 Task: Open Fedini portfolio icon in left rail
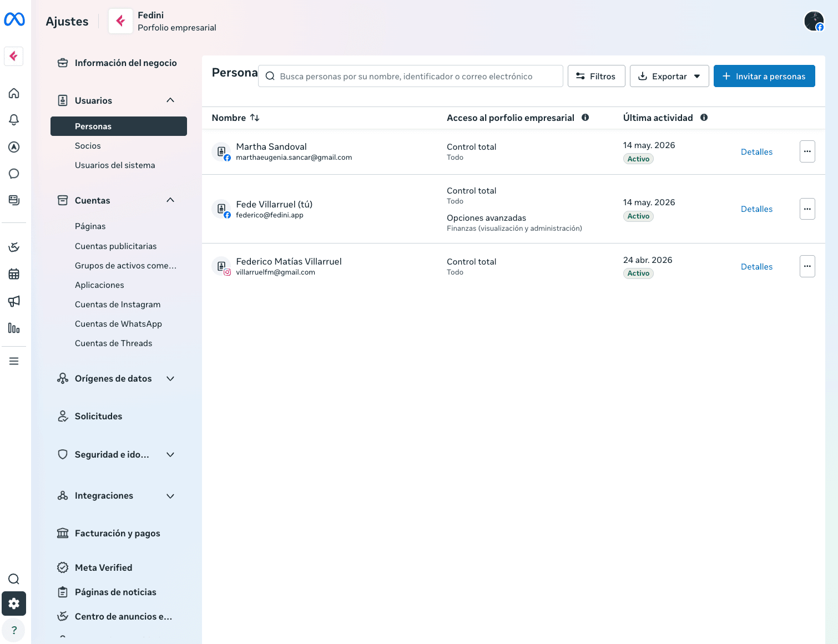pos(14,56)
